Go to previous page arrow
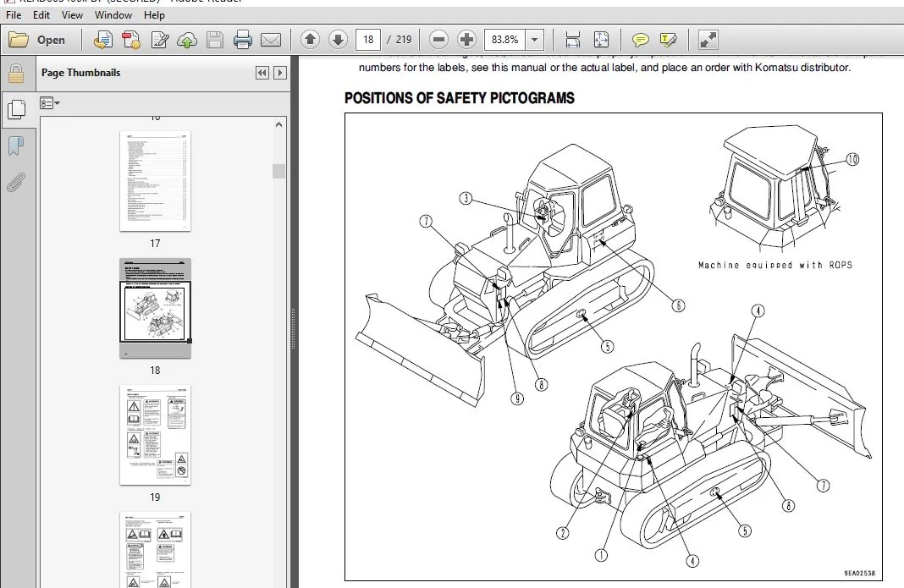The height and width of the screenshot is (588, 904). 310,39
